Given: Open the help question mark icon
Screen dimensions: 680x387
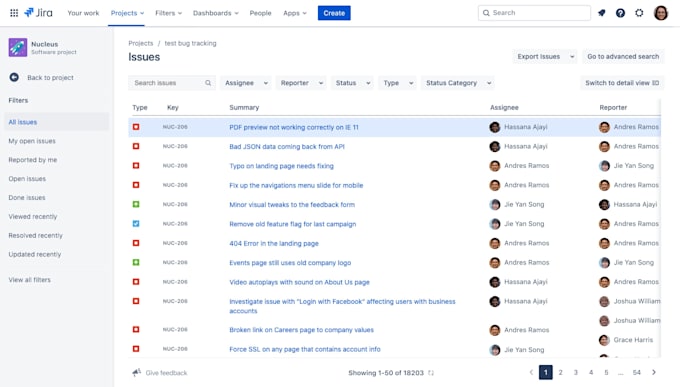Looking at the screenshot, I should click(x=620, y=13).
